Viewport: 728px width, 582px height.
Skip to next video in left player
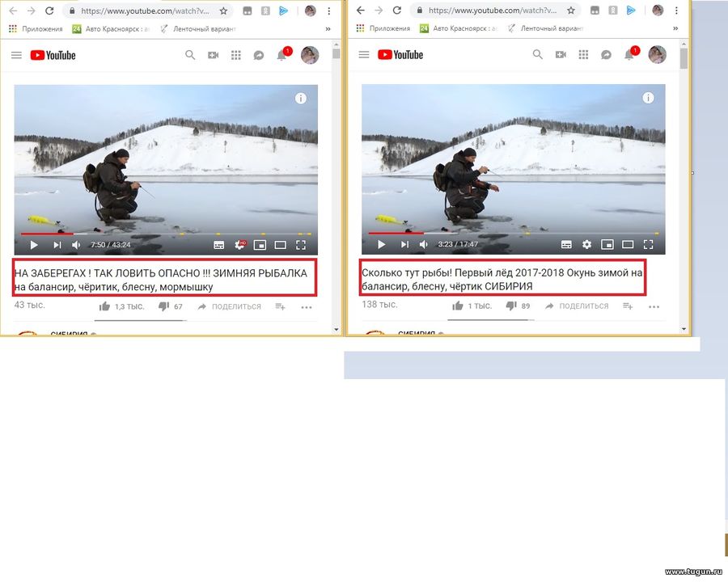point(57,245)
